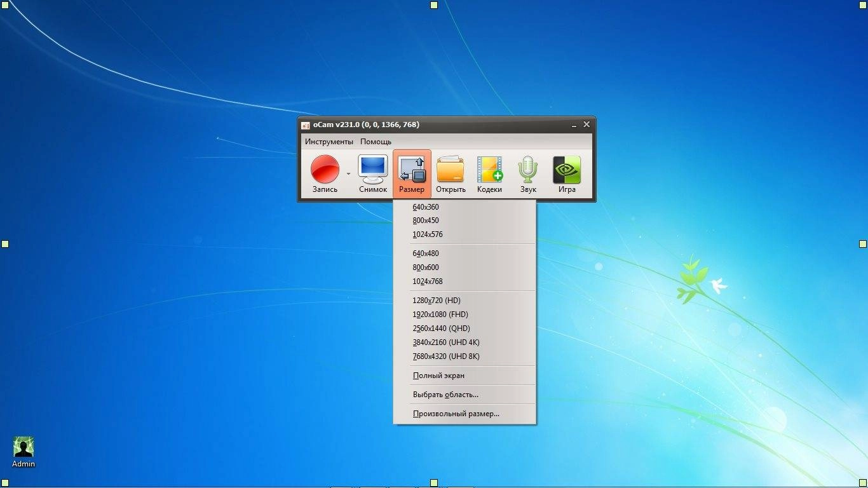Select 7680x4320 (UHD 8K) resolution
Image resolution: width=868 pixels, height=488 pixels.
pos(465,356)
